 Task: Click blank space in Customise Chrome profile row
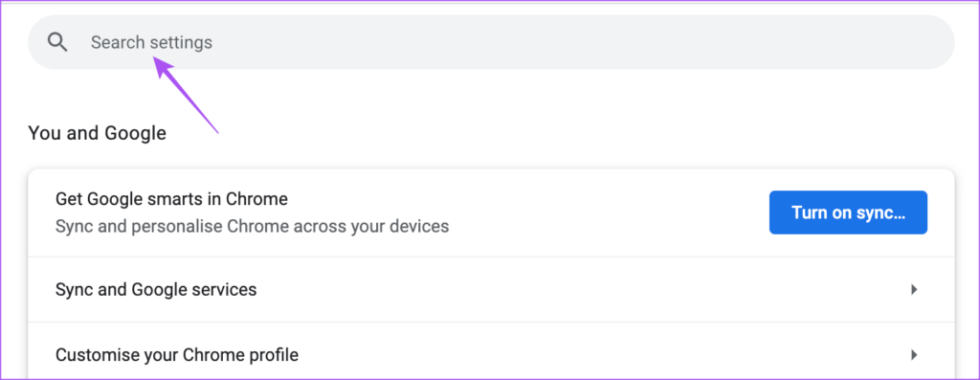click(593, 355)
